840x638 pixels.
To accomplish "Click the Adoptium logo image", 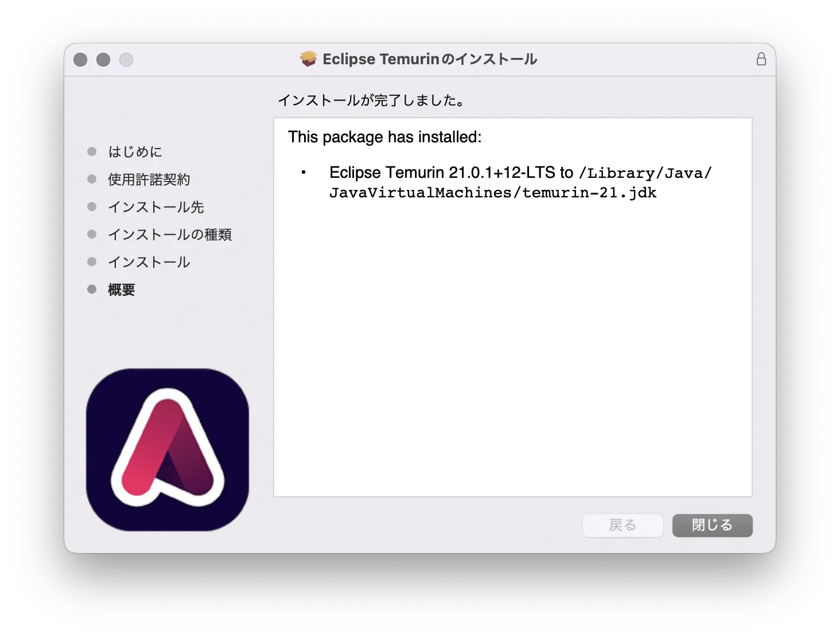I will (x=168, y=450).
